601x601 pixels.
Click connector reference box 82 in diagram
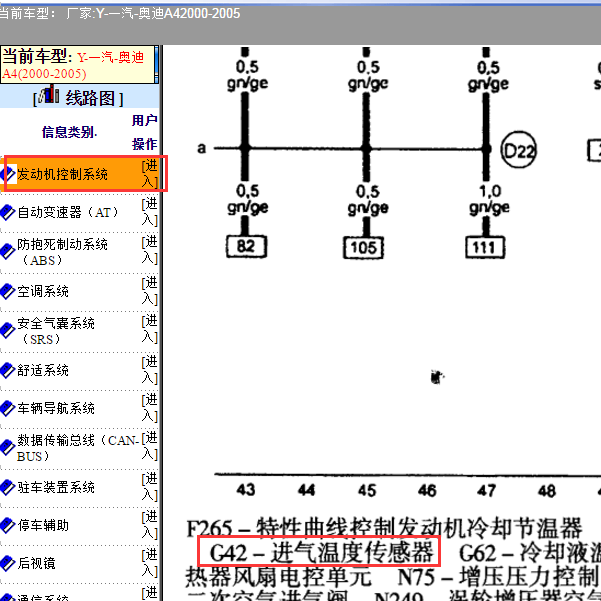coord(246,247)
